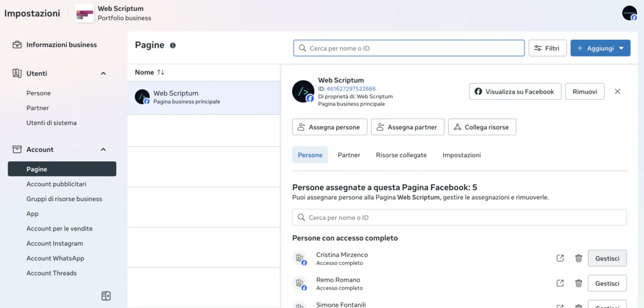Viewport: 644px width, 308px height.
Task: Click the page ID link 461627297522666
Action: (351, 89)
